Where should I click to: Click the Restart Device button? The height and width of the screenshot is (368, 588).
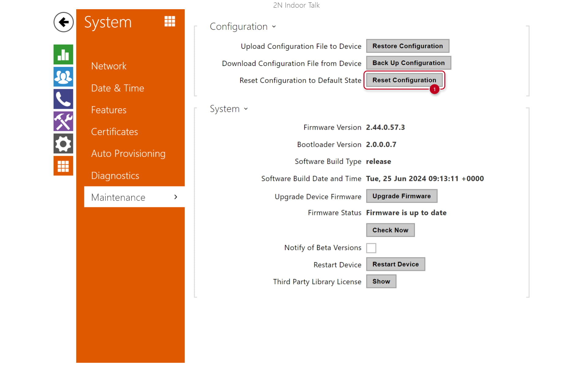396,264
